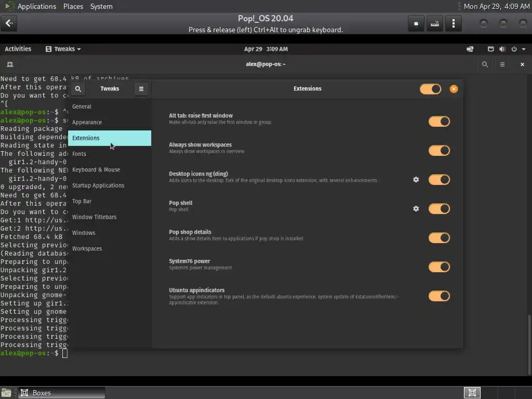Screen dimensions: 532x399
Task: Click Activities in guest top bar
Action: point(18,49)
